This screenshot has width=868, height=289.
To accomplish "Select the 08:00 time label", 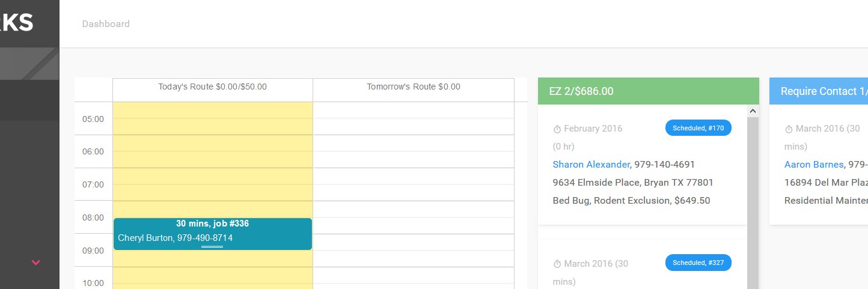I will (x=93, y=218).
